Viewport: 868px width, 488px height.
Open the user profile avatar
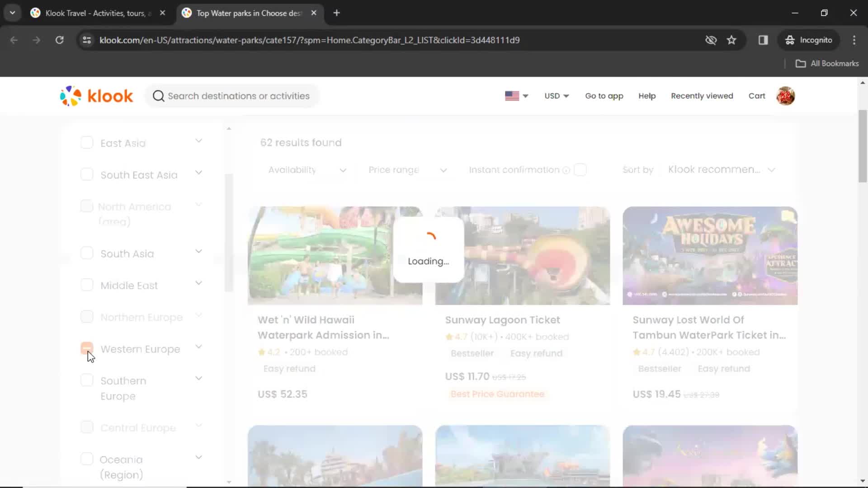(786, 96)
